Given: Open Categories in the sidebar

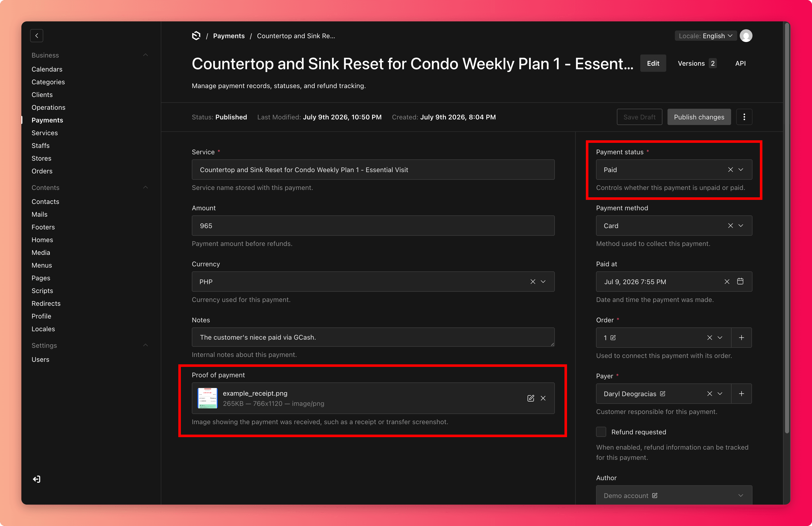Looking at the screenshot, I should 48,82.
